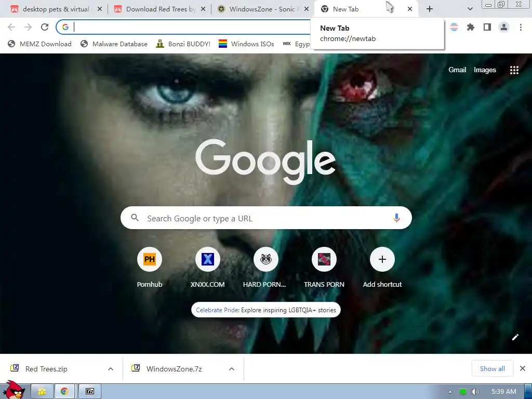Image resolution: width=532 pixels, height=399 pixels.
Task: Click Celebrate Pride promo link
Action: (x=266, y=310)
